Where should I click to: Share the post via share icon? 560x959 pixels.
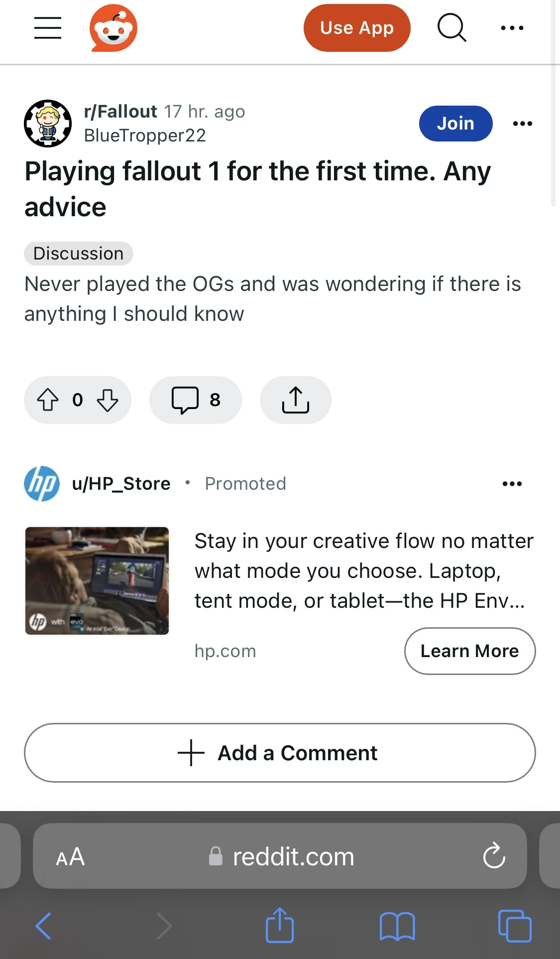(295, 400)
